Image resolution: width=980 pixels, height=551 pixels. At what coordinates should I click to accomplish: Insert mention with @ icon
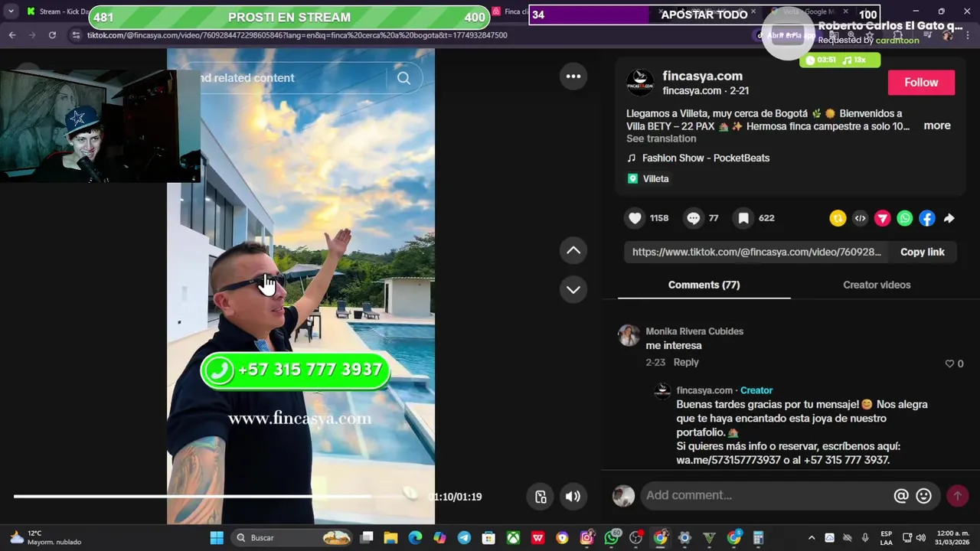pos(901,496)
